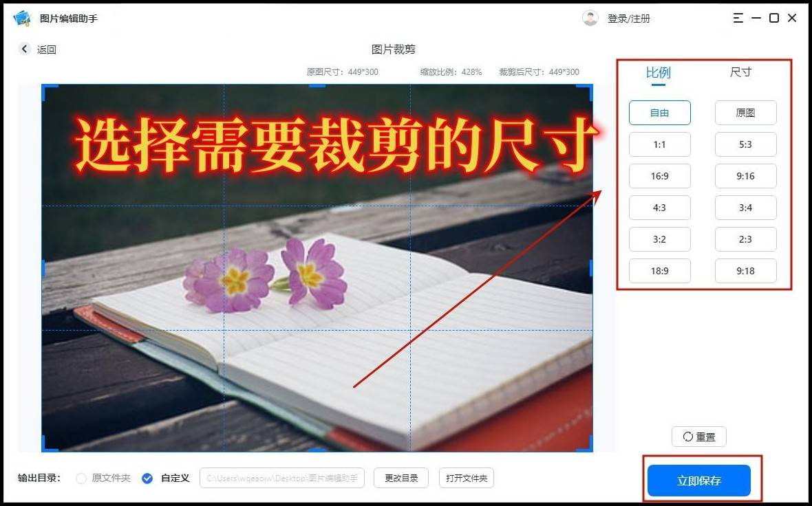The image size is (812, 506).
Task: Click the user avatar icon
Action: point(590,18)
